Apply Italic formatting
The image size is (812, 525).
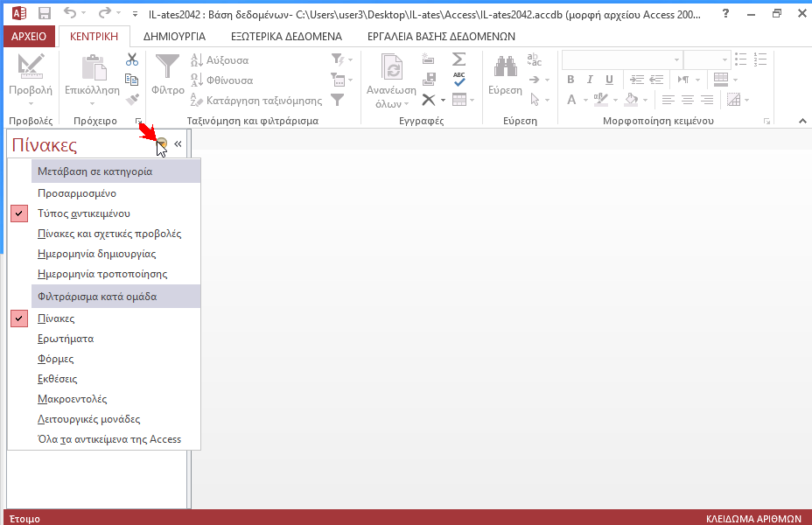pyautogui.click(x=590, y=80)
